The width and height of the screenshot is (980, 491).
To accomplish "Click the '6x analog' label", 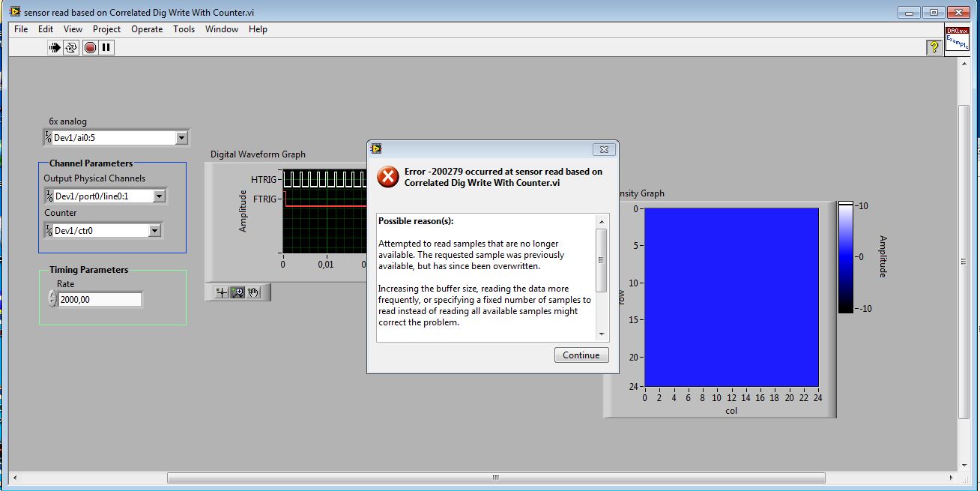I will [68, 121].
